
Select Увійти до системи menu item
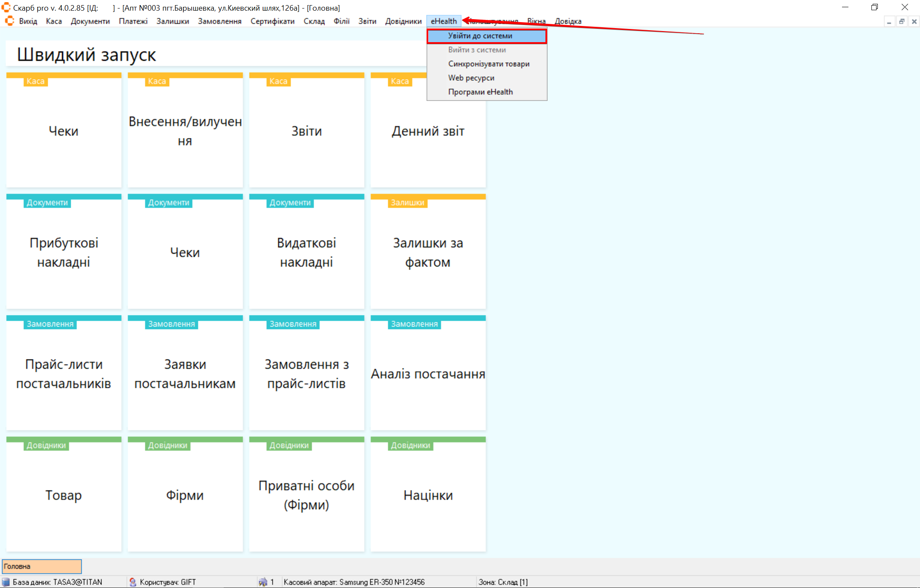(480, 36)
